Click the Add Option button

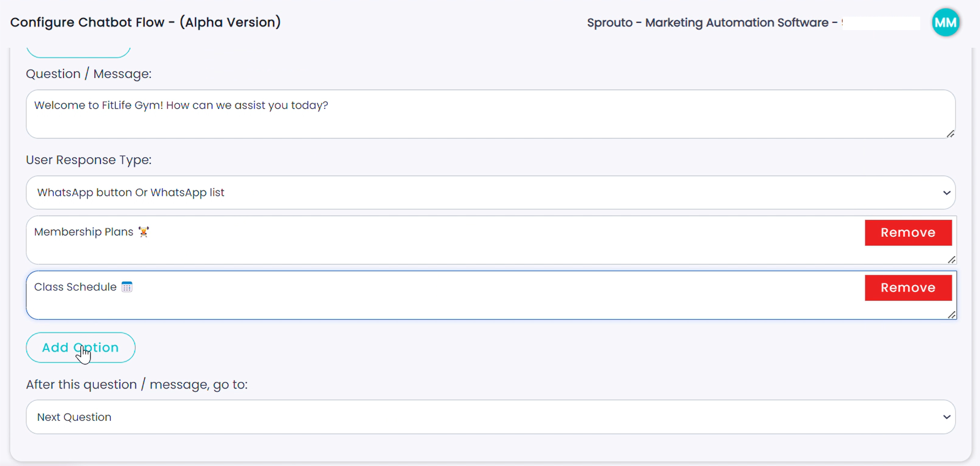pyautogui.click(x=81, y=348)
